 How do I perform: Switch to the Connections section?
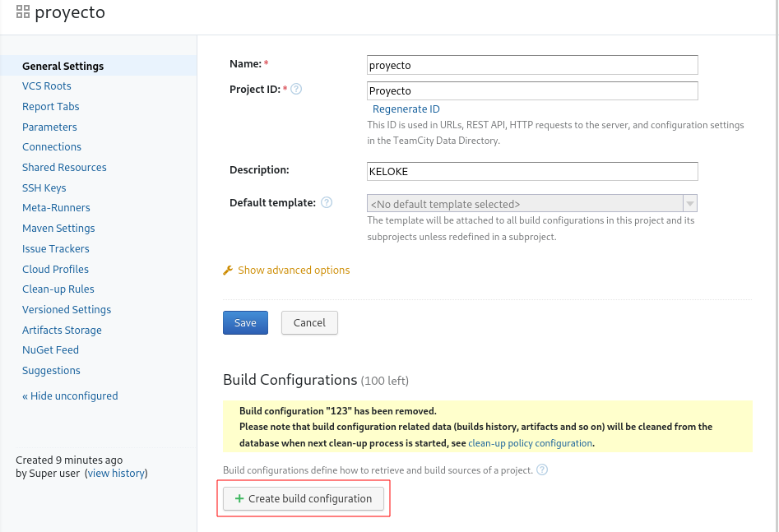click(52, 147)
